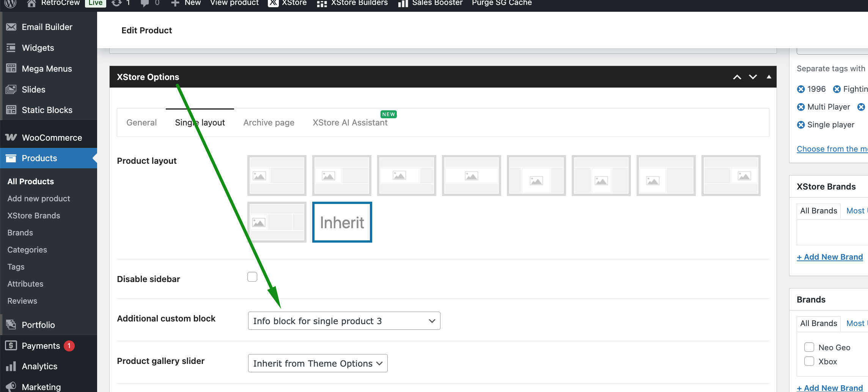Open the Product gallery slider dropdown
868x392 pixels.
coord(318,363)
